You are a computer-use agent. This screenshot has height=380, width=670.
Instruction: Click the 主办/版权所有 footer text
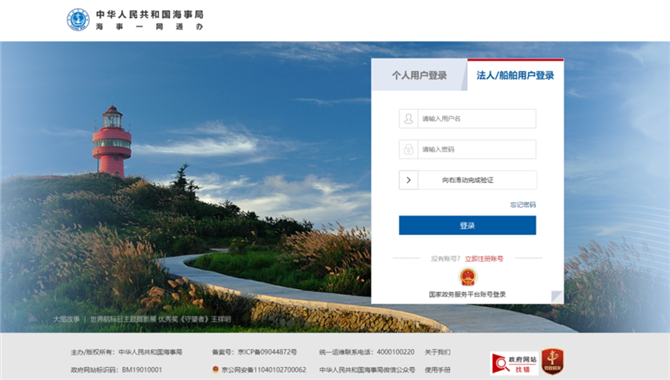tap(126, 352)
